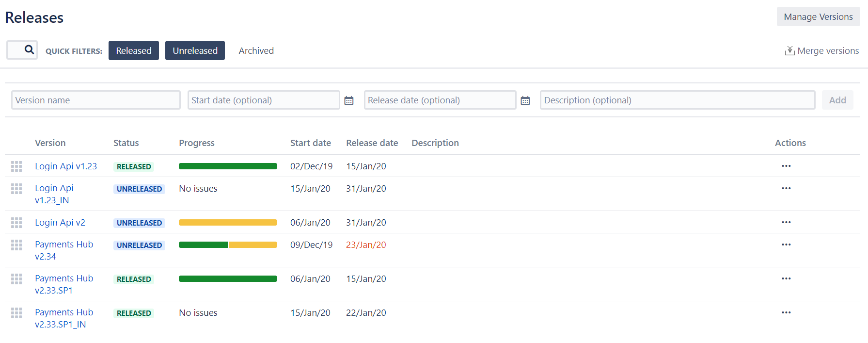Click the Manage Versions button
The width and height of the screenshot is (868, 343).
point(818,16)
